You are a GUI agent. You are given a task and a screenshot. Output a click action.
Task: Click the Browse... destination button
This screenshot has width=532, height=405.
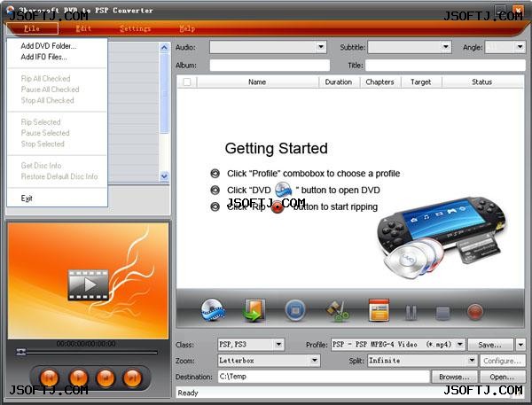[x=454, y=377]
